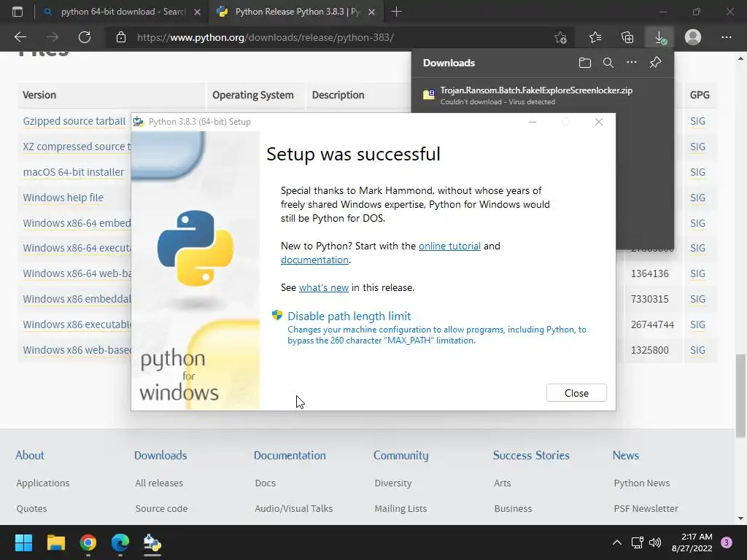Open About footer section heading

point(29,455)
